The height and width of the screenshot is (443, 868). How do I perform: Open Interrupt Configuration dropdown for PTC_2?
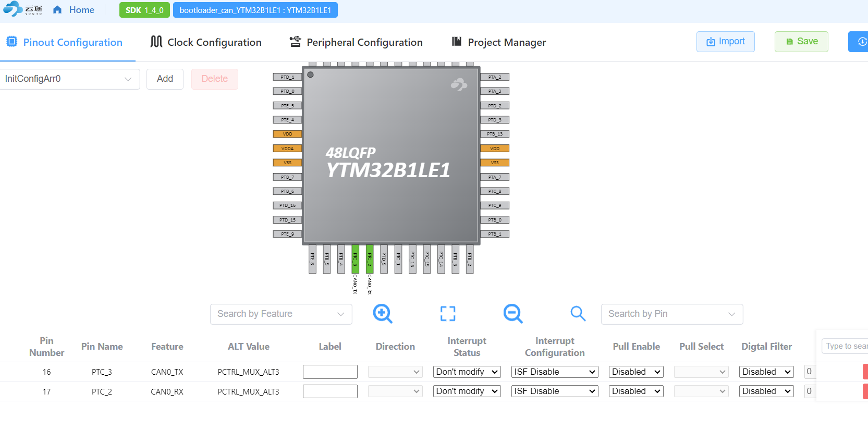tap(554, 391)
